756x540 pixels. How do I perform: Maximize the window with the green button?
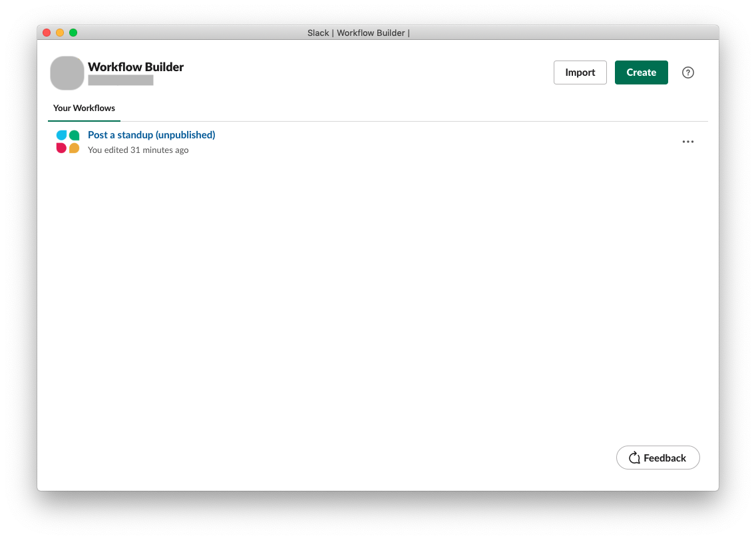[73, 33]
